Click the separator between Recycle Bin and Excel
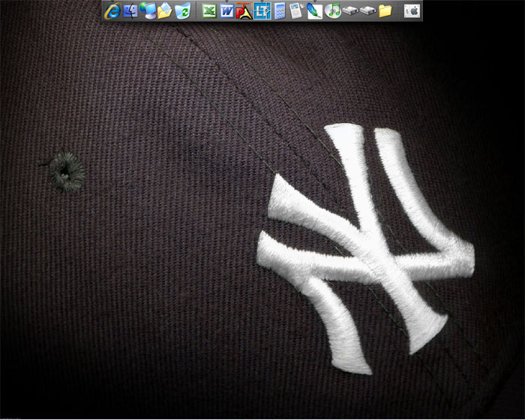 196,10
